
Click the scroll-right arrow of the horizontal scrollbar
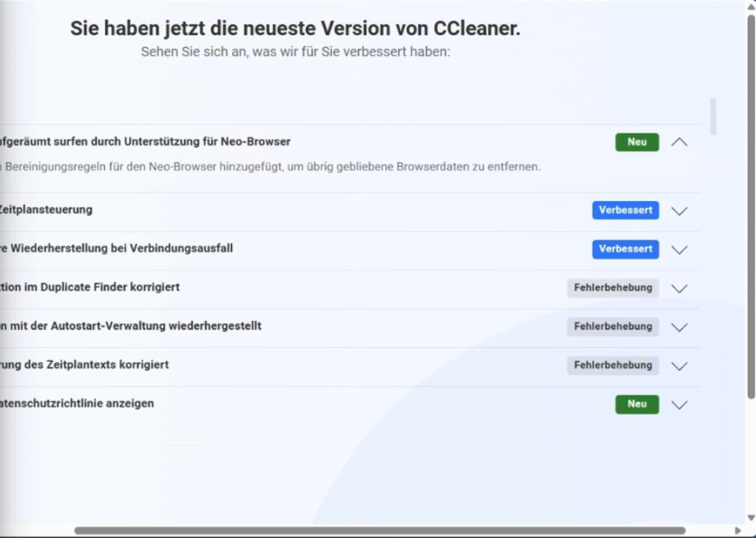(x=737, y=531)
